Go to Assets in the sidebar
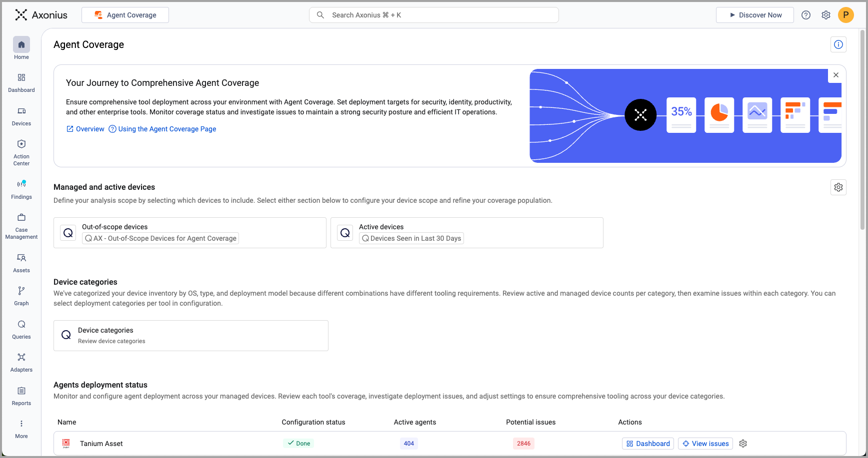 pyautogui.click(x=21, y=263)
